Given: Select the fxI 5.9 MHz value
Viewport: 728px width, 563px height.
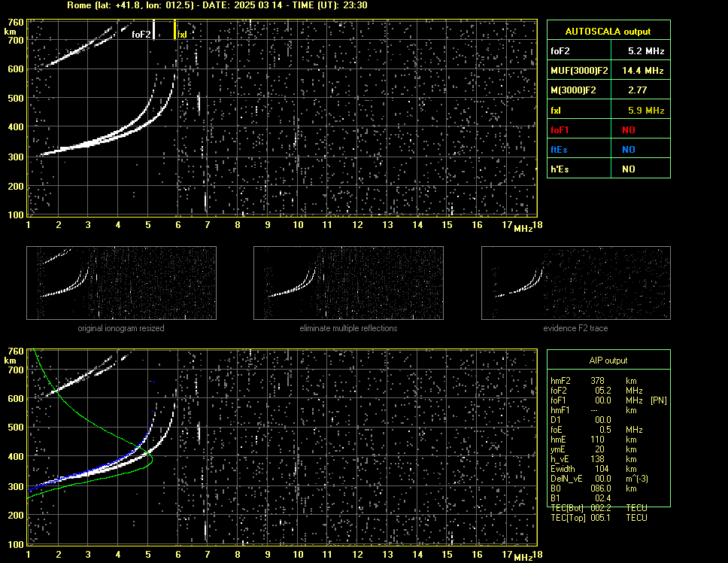Looking at the screenshot, I should pos(646,111).
